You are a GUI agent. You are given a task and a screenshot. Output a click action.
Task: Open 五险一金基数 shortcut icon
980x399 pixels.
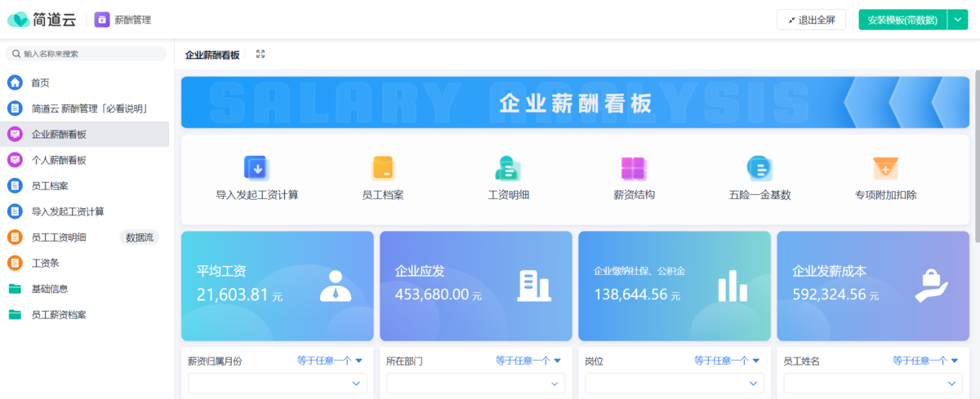(759, 168)
